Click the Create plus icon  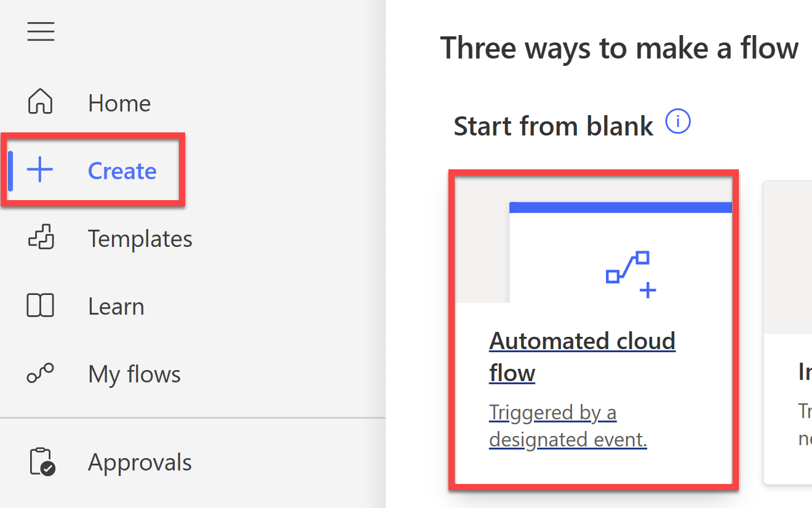[x=41, y=170]
